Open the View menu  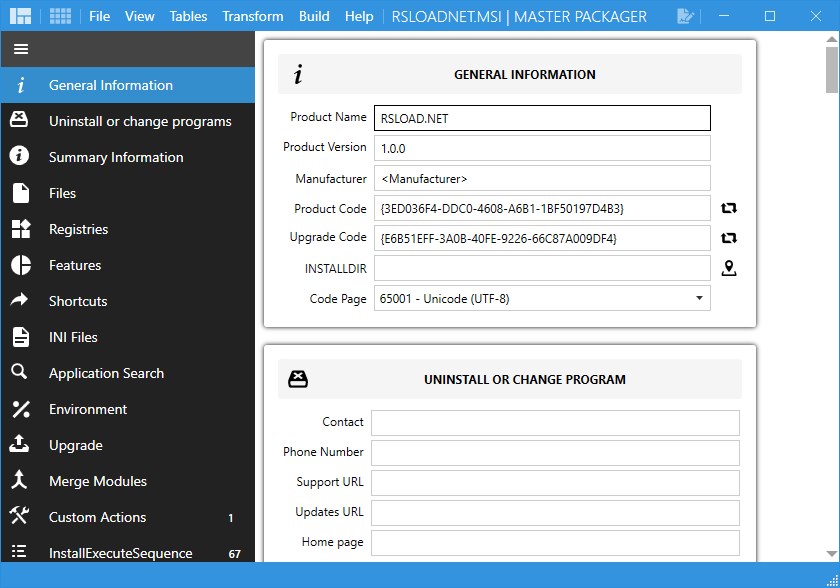point(140,17)
